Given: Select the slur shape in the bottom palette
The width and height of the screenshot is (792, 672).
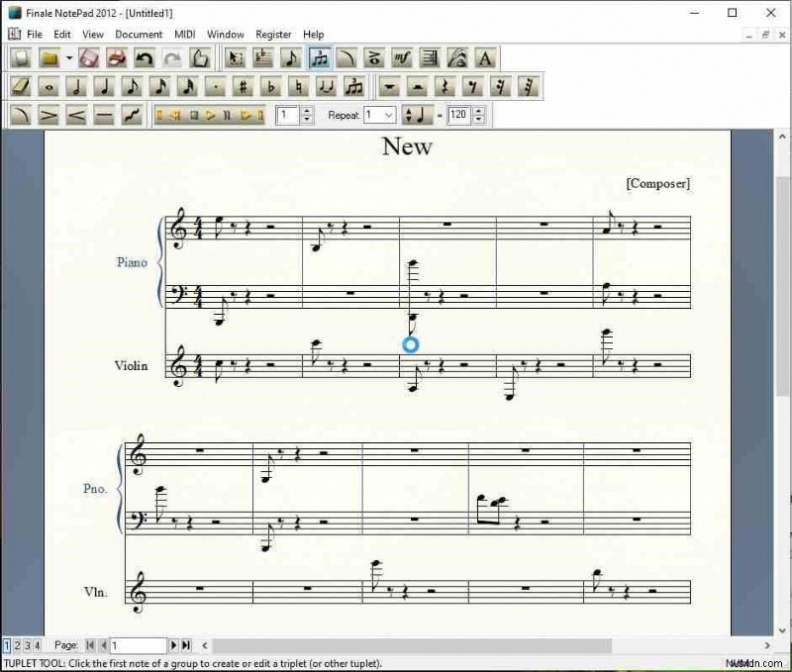Looking at the screenshot, I should pyautogui.click(x=21, y=115).
